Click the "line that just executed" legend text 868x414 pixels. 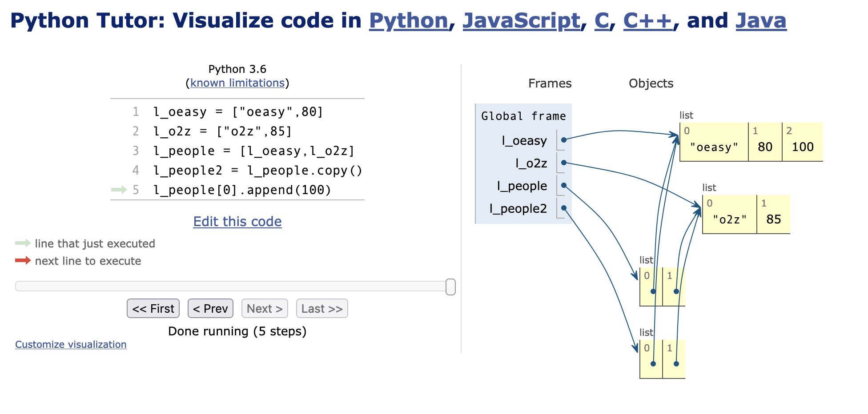[x=95, y=243]
